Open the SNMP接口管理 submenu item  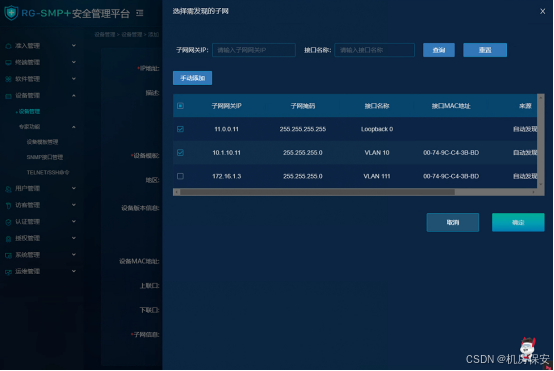tap(45, 157)
